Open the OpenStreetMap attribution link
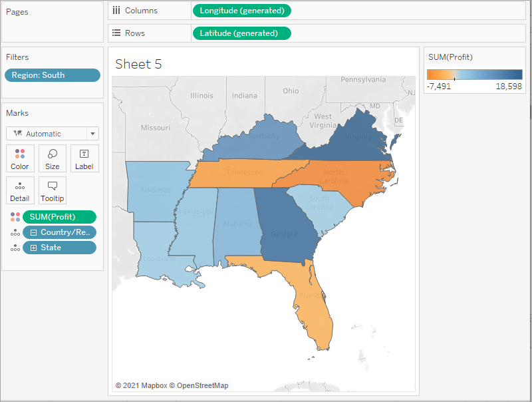This screenshot has width=532, height=402. click(x=202, y=385)
